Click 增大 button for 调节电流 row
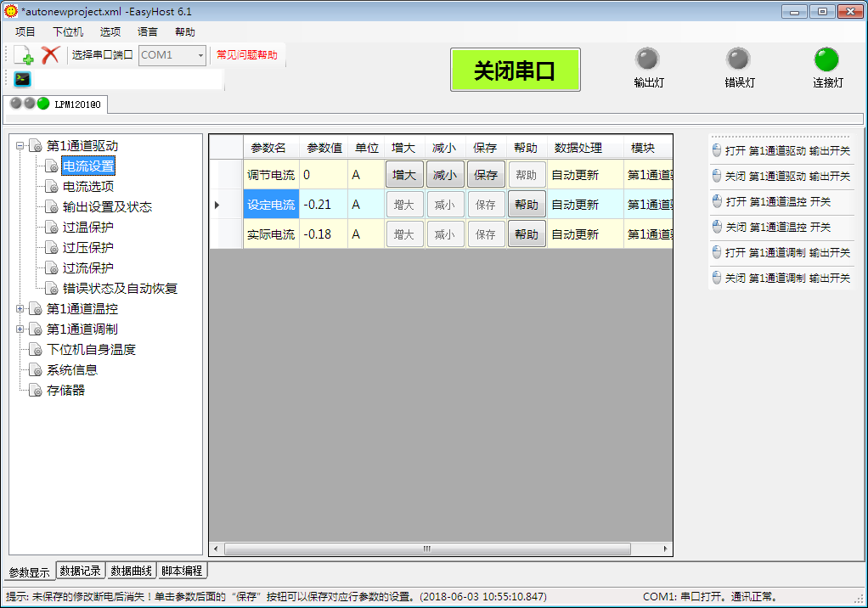Viewport: 868px width, 608px height. (404, 175)
